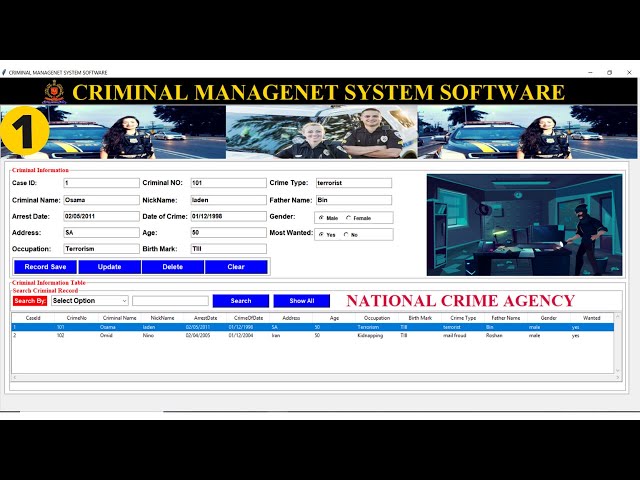
Task: Click the Criminal Name column header
Action: pyautogui.click(x=120, y=318)
